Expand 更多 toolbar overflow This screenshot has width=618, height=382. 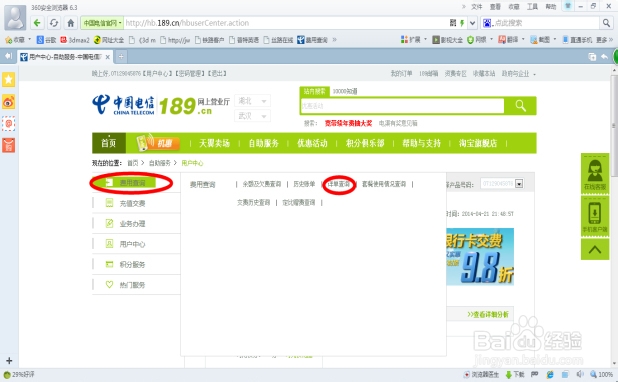[x=605, y=39]
